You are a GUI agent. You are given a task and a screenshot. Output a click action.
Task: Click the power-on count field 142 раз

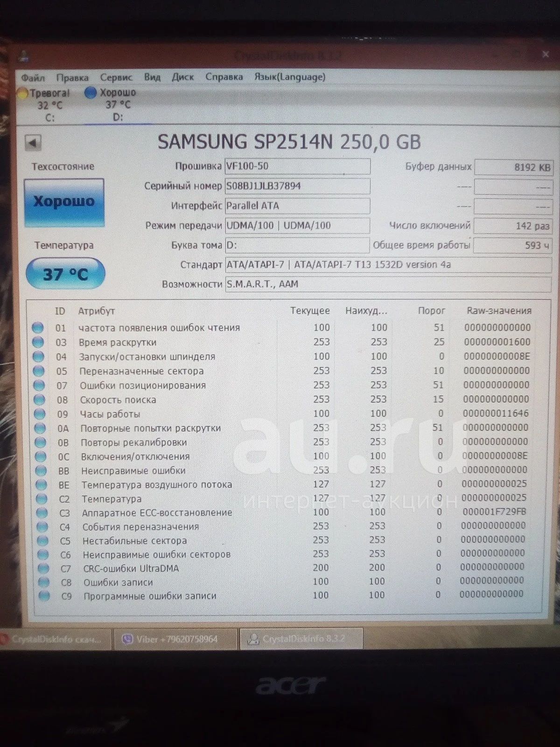tap(513, 226)
